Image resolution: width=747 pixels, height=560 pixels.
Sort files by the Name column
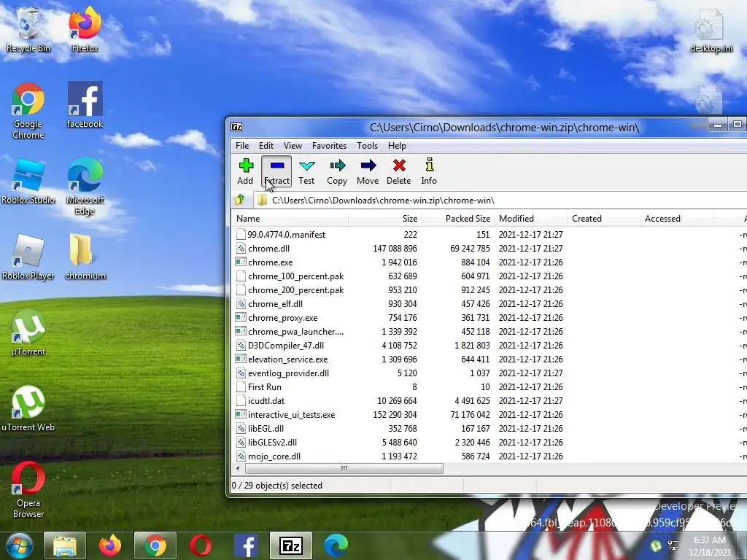[x=290, y=219]
